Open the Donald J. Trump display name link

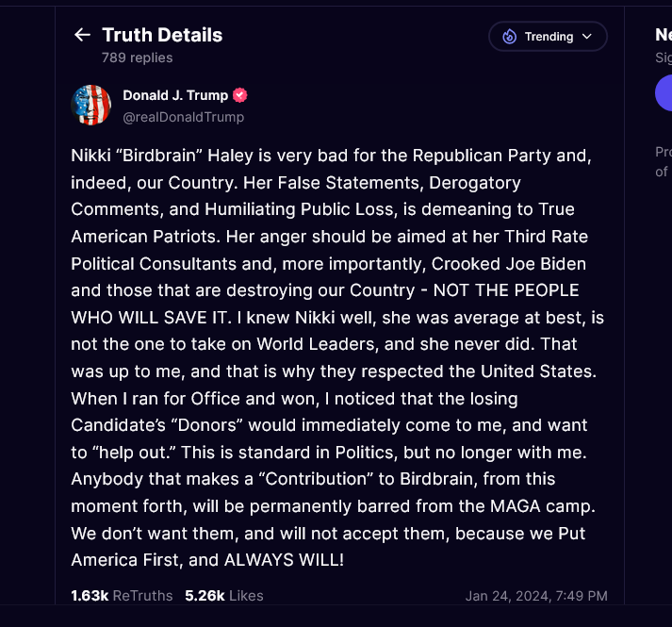tap(175, 95)
